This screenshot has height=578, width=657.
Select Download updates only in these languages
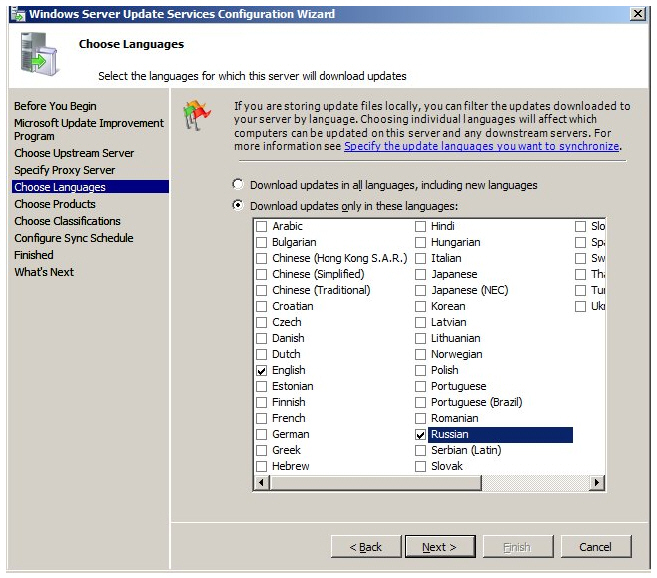(x=238, y=205)
